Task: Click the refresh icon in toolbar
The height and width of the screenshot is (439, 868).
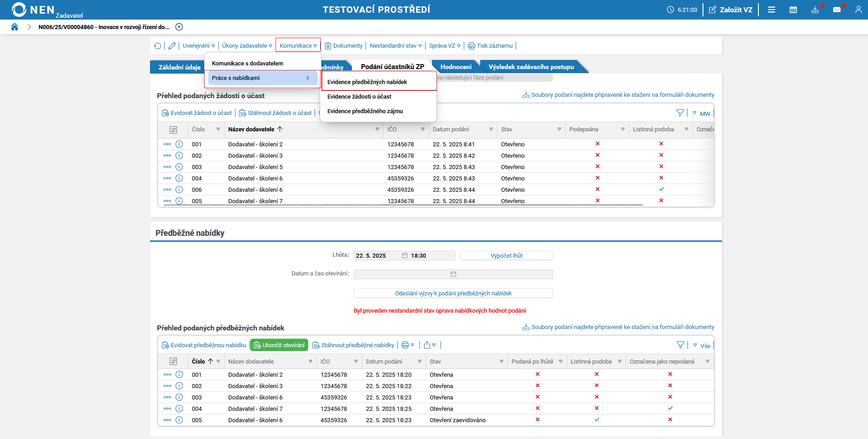Action: pos(157,46)
